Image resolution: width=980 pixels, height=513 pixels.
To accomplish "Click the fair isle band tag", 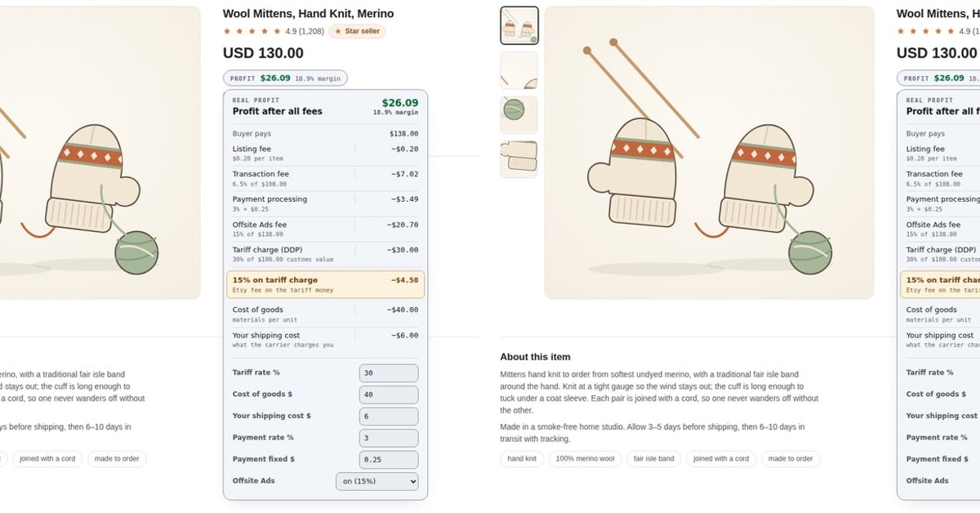I will [x=654, y=458].
